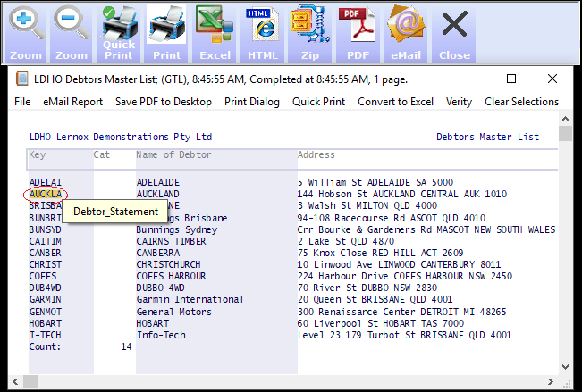Open Print Dialog from the menu bar
This screenshot has width=582, height=392.
click(252, 102)
